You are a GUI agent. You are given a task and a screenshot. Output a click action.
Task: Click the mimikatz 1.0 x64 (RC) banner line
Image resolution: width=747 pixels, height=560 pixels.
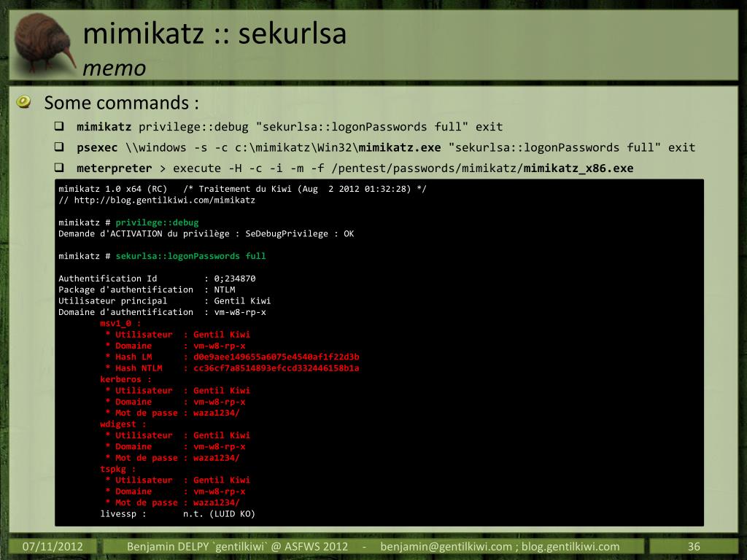[242, 189]
